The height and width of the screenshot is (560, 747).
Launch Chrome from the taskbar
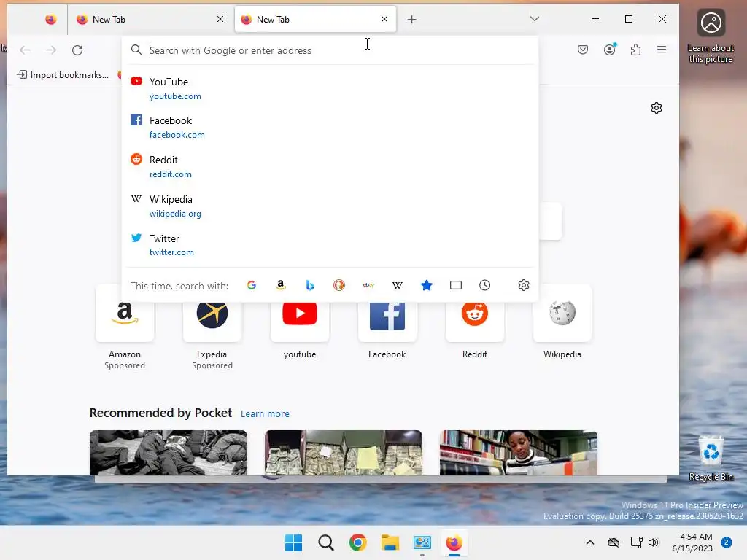click(x=357, y=542)
